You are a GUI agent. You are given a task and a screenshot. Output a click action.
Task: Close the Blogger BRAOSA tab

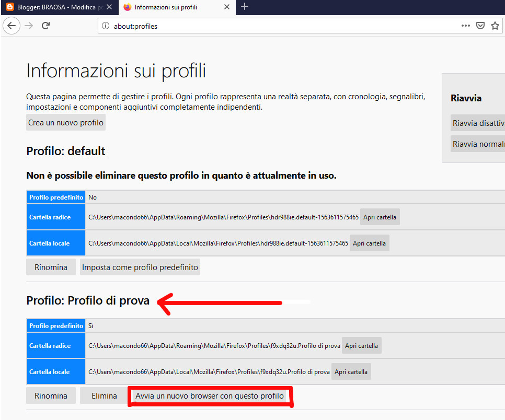tap(109, 7)
